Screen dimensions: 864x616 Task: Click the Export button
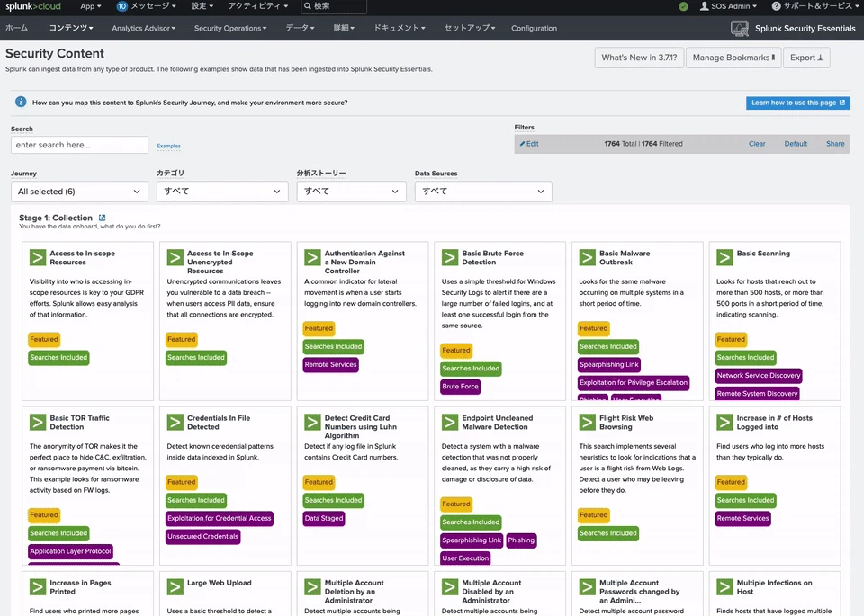(806, 58)
